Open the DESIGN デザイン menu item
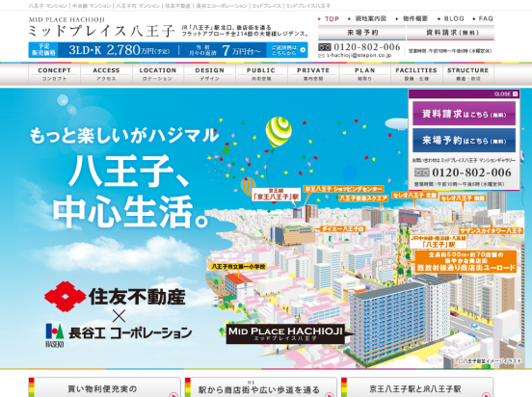The width and height of the screenshot is (532, 397). 210,74
